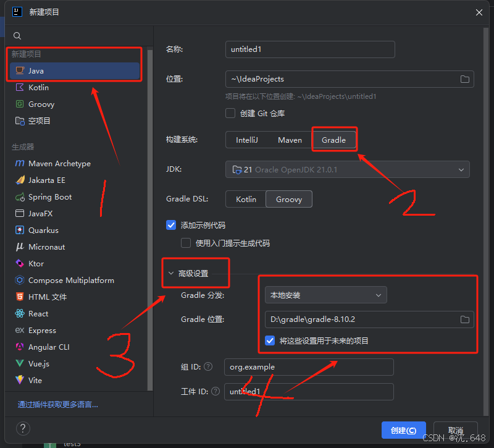The width and height of the screenshot is (494, 448).
Task: Choose Gradle as build system
Action: (x=333, y=140)
